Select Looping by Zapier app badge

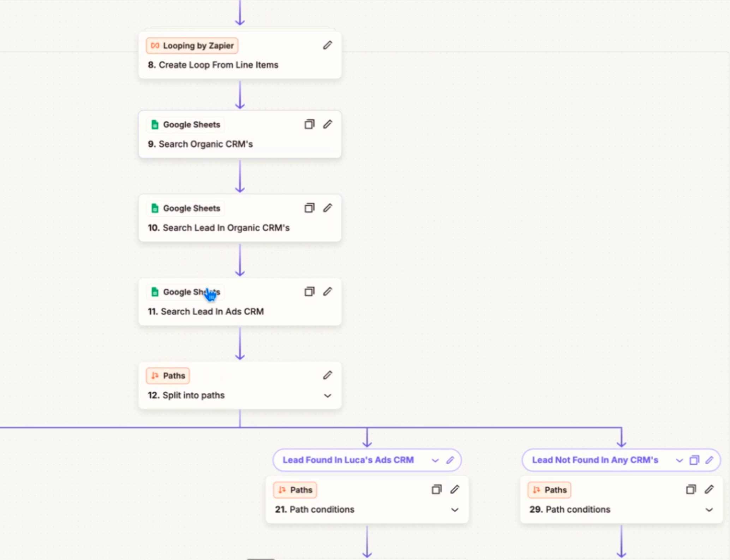point(192,46)
